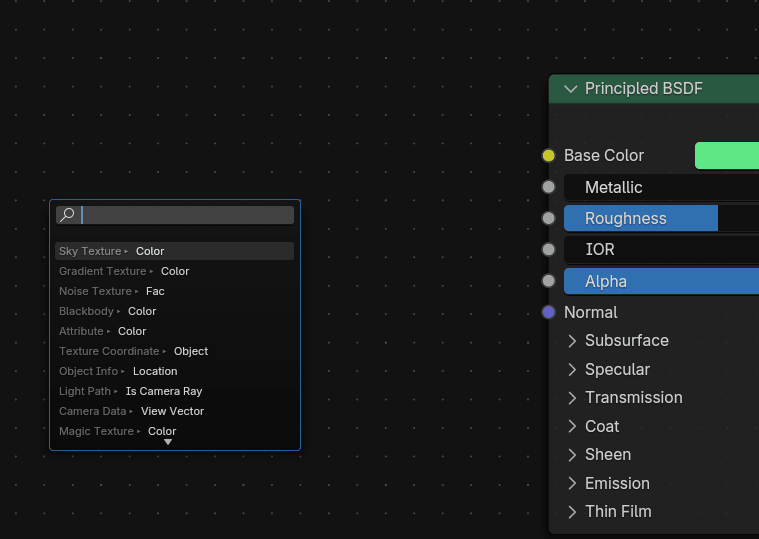This screenshot has width=759, height=539.
Task: Click the Alpha input socket
Action: [x=548, y=281]
